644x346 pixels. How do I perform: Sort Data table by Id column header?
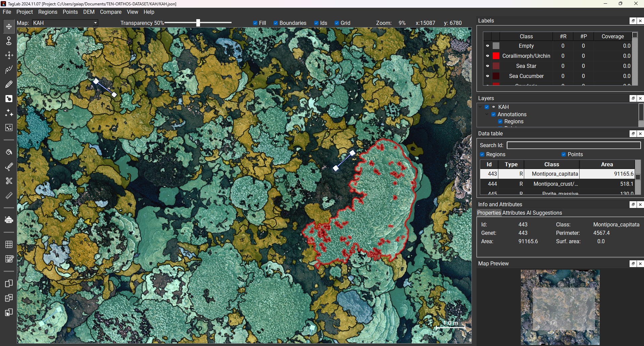pyautogui.click(x=489, y=165)
